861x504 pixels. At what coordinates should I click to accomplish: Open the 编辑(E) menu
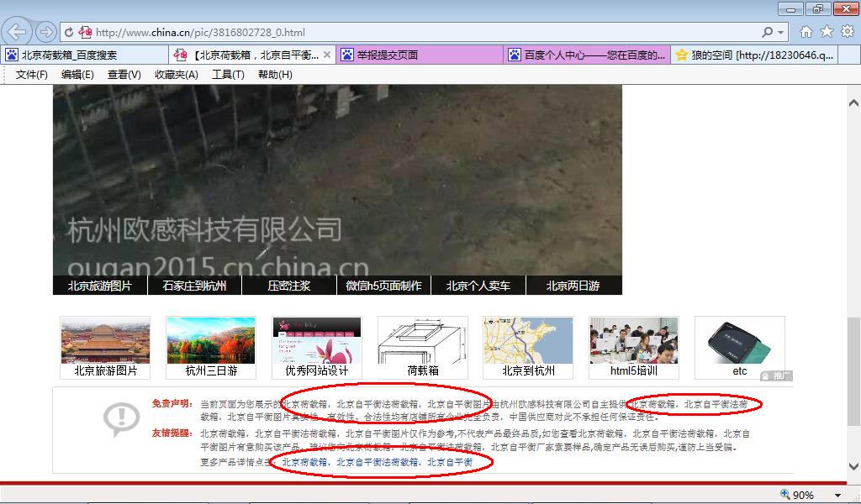pos(77,75)
